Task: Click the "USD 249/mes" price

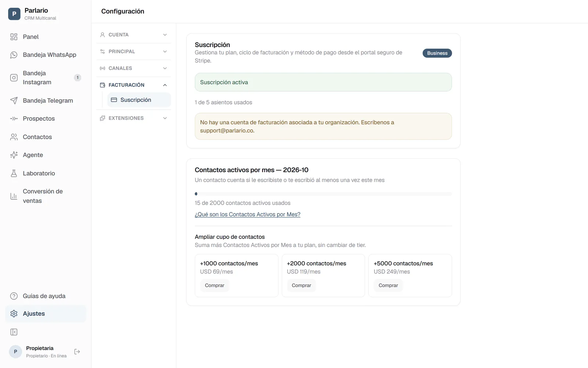Action: (392, 272)
